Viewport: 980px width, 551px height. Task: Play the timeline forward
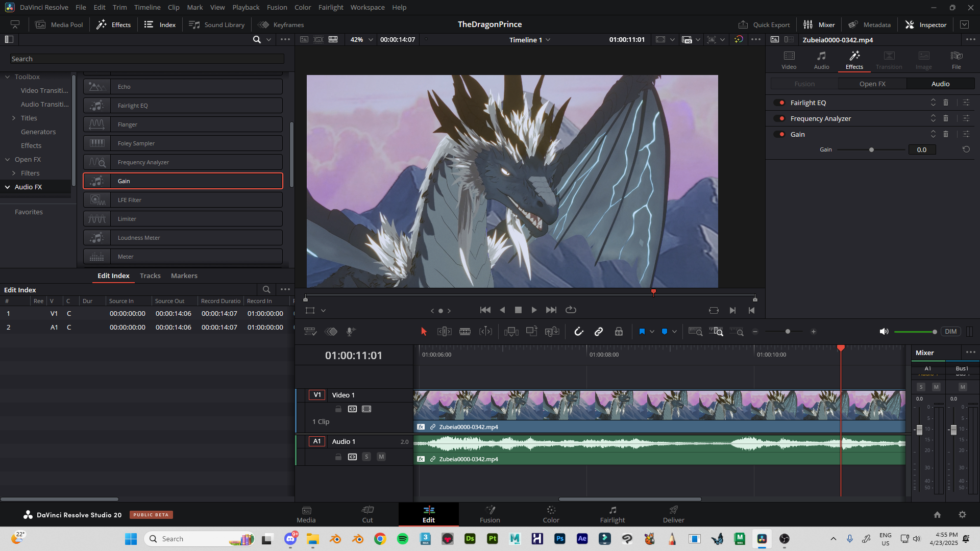tap(534, 310)
